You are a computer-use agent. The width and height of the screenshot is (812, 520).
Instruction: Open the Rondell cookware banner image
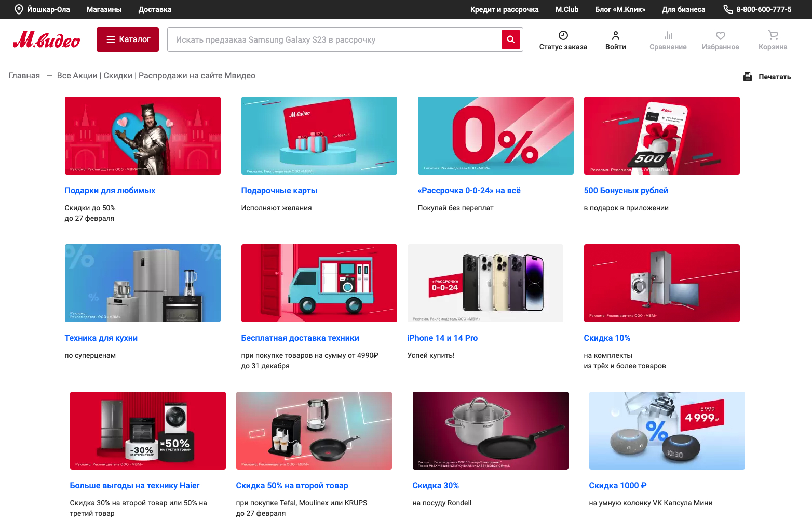coord(491,431)
